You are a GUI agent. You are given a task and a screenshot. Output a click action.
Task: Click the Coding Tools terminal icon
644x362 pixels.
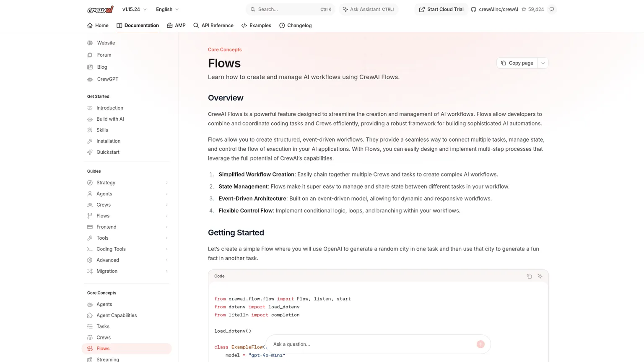(90, 249)
